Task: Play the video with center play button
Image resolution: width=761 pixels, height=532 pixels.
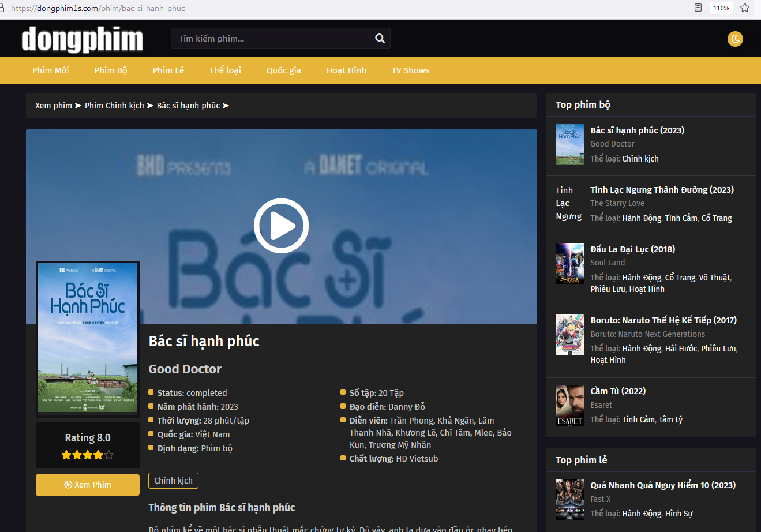Action: tap(282, 226)
